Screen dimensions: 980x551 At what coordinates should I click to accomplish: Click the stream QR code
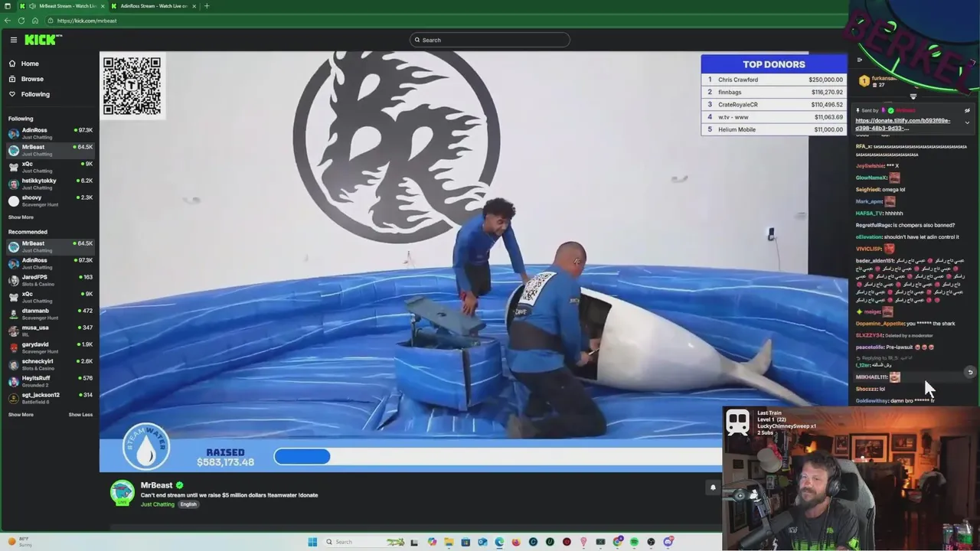click(132, 86)
